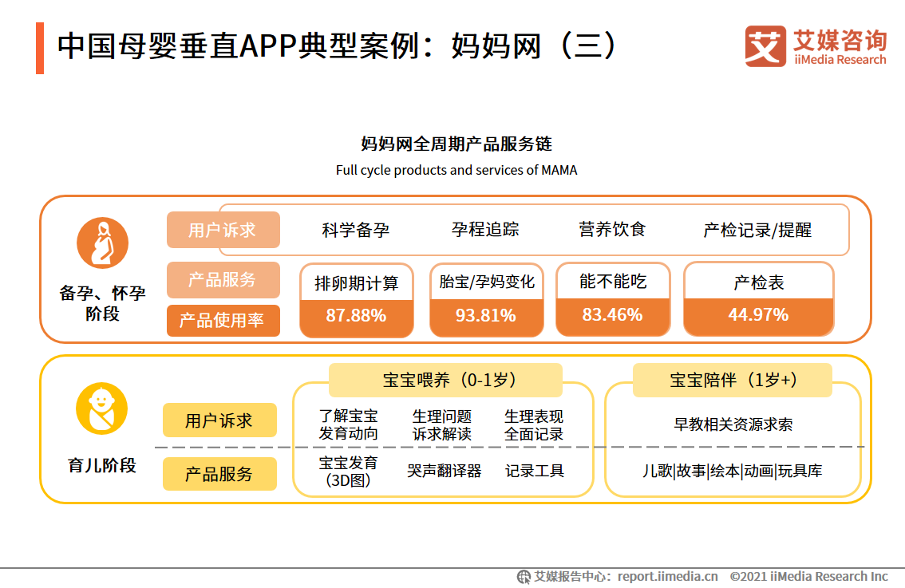Click the 备孕、怀孕阶段 label
This screenshot has height=588, width=905.
[102, 303]
